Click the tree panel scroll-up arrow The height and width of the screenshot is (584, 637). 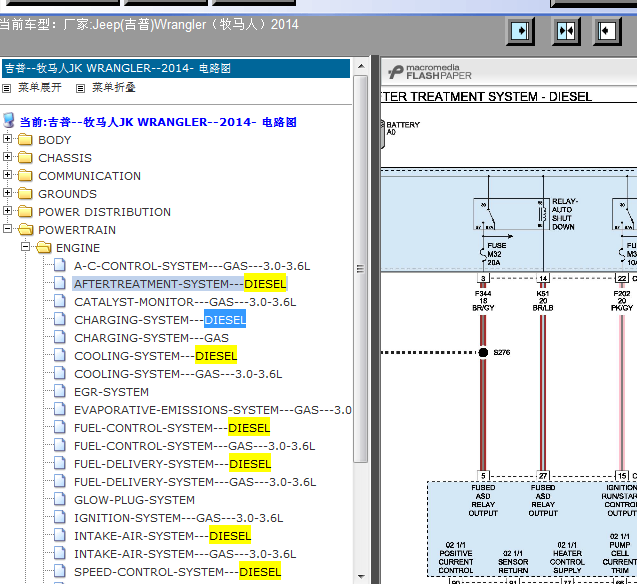point(361,66)
